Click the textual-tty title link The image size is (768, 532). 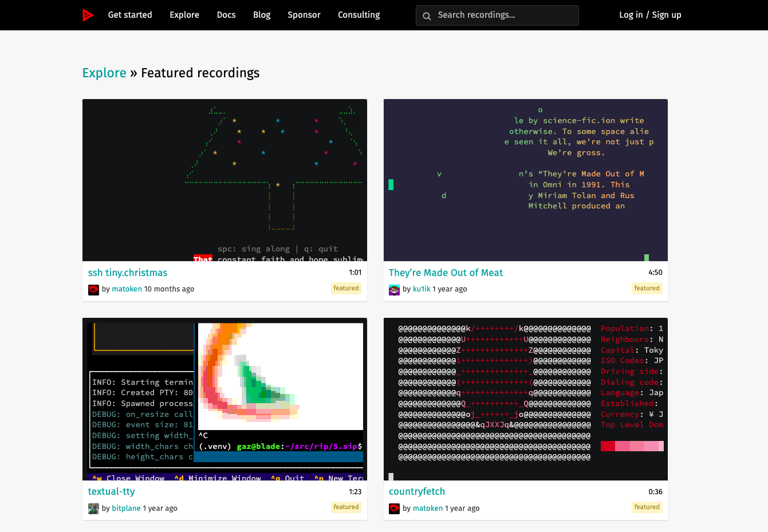[x=112, y=492]
